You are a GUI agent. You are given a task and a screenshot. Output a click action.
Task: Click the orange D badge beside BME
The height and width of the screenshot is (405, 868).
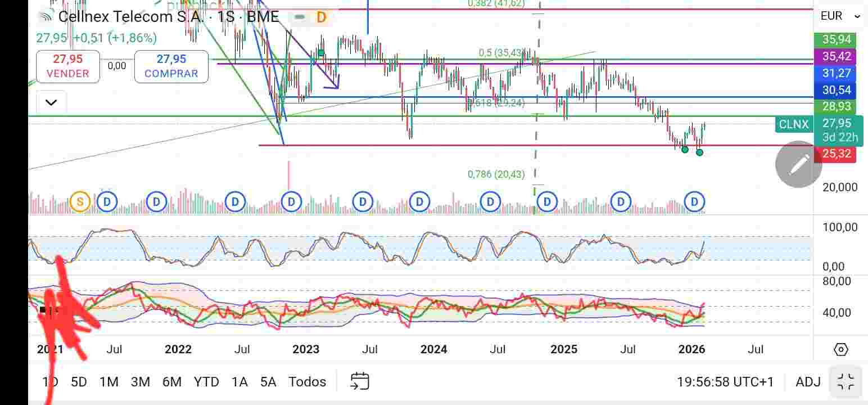click(321, 17)
